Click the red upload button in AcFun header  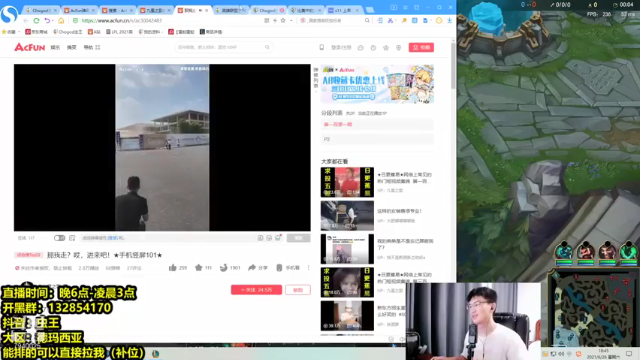click(421, 47)
